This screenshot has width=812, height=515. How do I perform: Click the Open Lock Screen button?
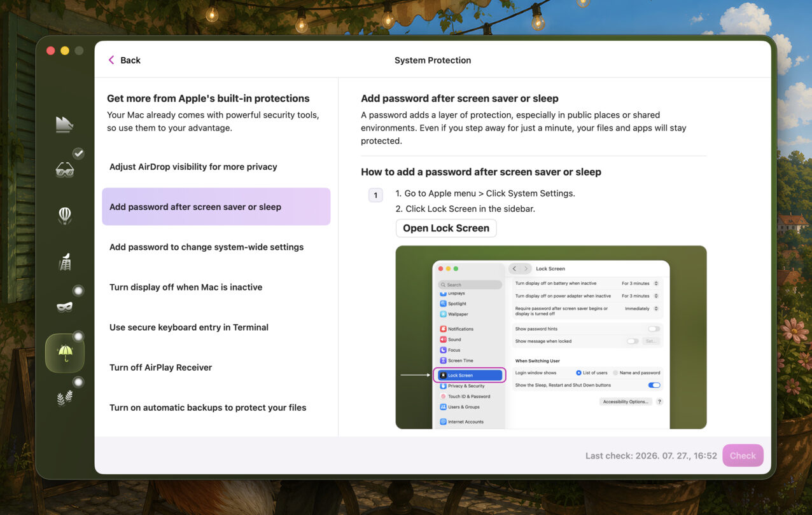pyautogui.click(x=446, y=228)
